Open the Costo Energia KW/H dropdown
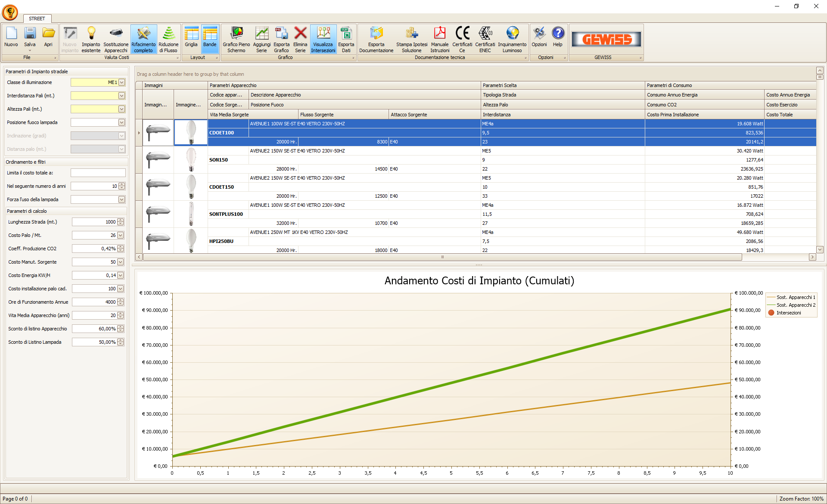Screen dimensions: 827x504 pos(121,275)
